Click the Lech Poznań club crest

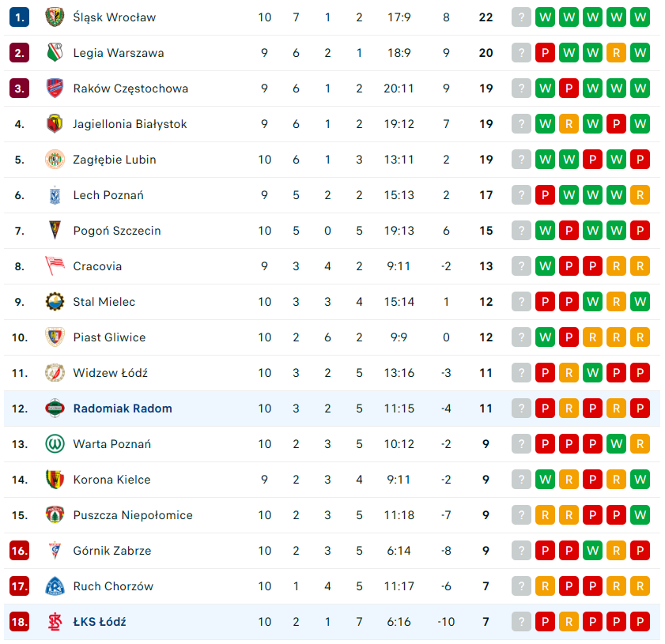coord(55,195)
